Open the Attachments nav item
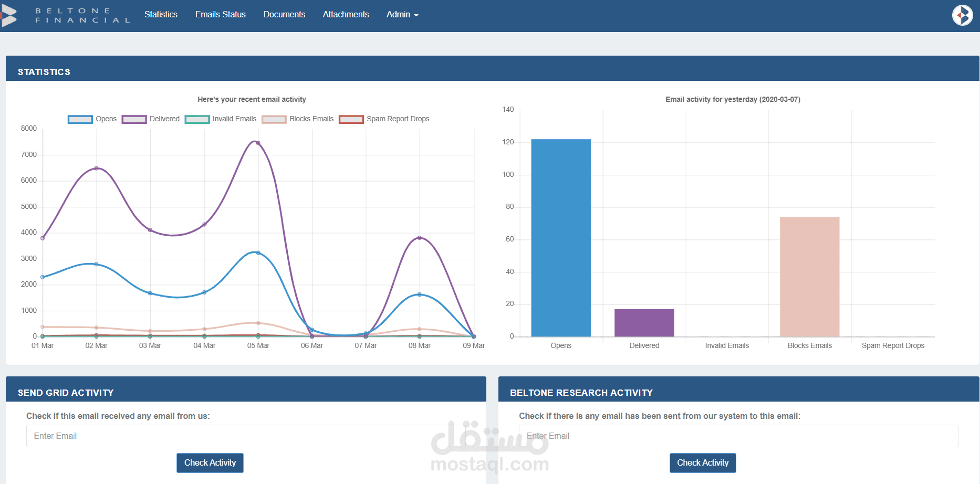The height and width of the screenshot is (484, 980). click(346, 15)
